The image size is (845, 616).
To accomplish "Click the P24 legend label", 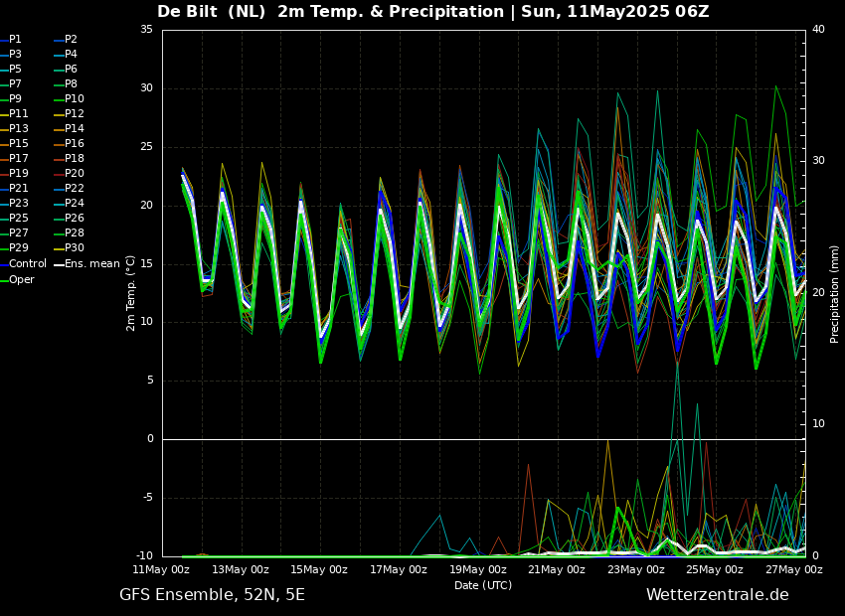I will (75, 203).
